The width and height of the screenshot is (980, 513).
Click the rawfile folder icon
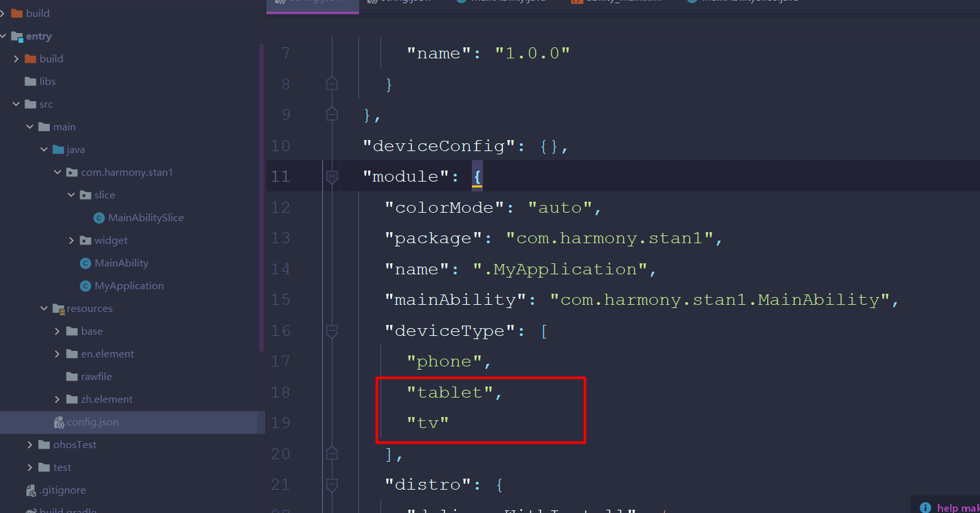click(73, 376)
